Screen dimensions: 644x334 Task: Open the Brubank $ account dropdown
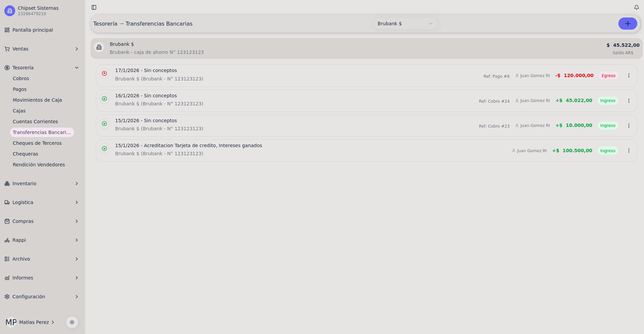[405, 24]
